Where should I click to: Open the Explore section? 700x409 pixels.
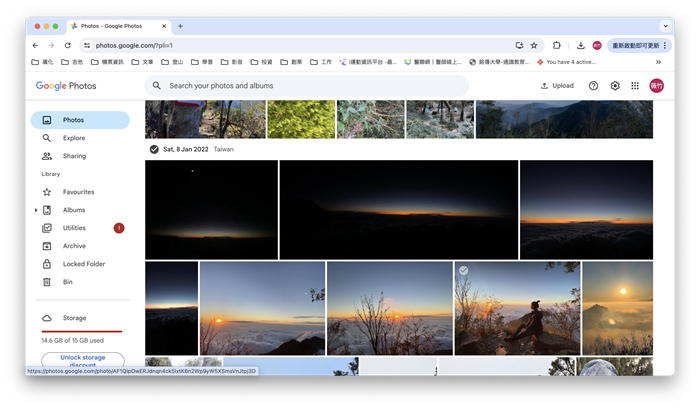[x=73, y=138]
